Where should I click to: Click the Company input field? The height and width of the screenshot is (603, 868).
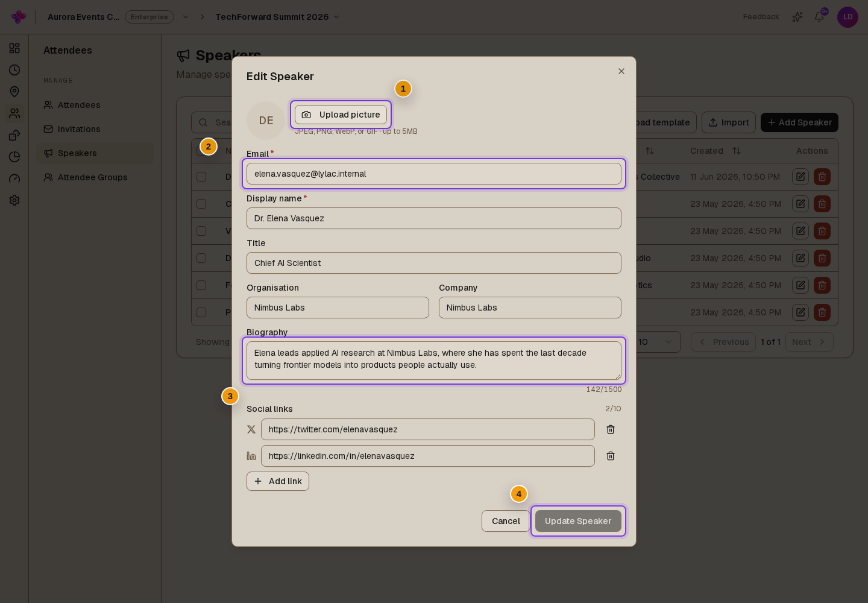point(530,308)
